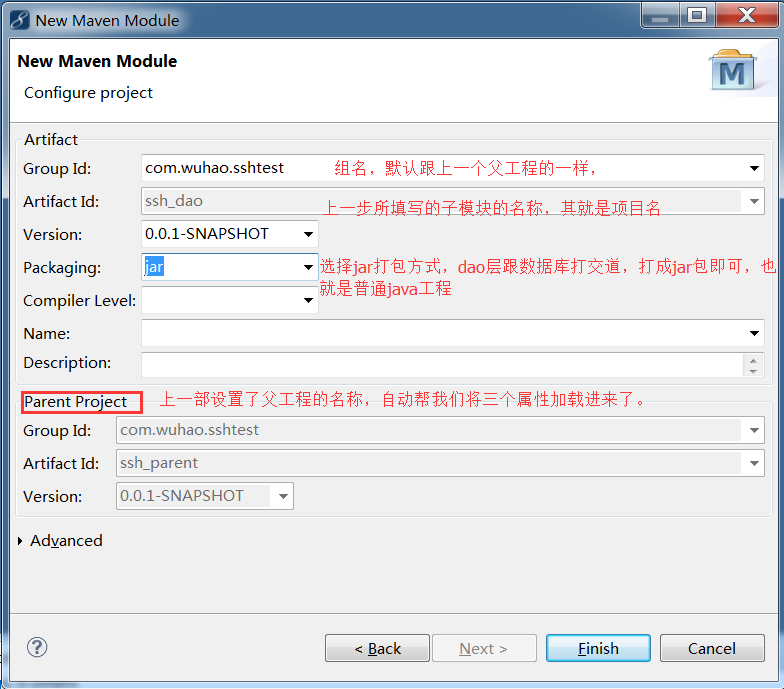Open the Artifact Version 0.0.1-SNAPSHOT dropdown
Screen dimensions: 784x689
coord(308,235)
